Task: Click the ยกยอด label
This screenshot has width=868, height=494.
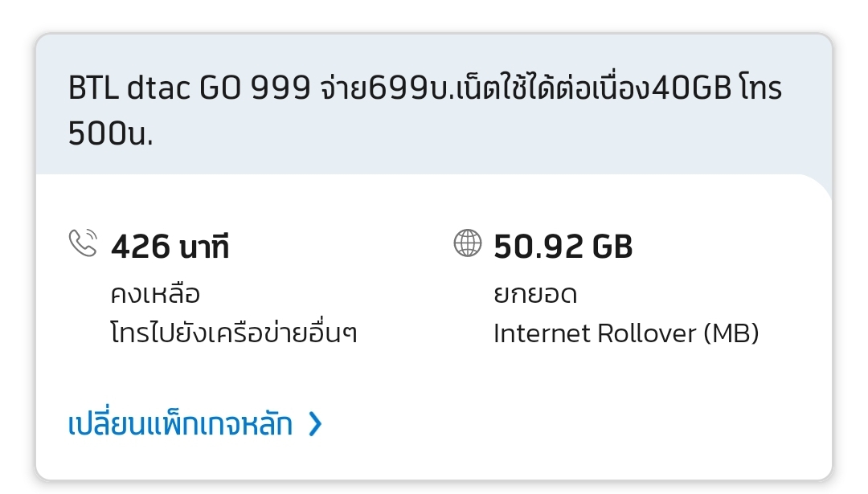Action: pyautogui.click(x=535, y=294)
